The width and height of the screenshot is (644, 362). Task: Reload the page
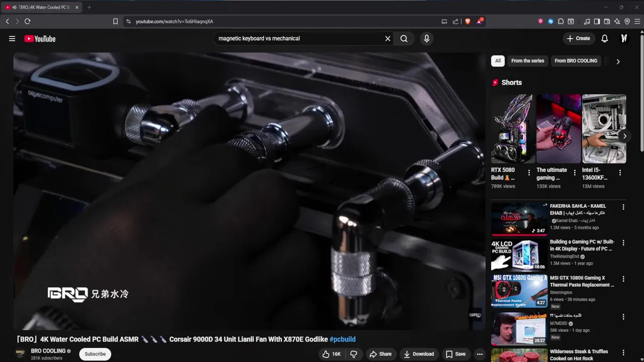click(x=27, y=22)
